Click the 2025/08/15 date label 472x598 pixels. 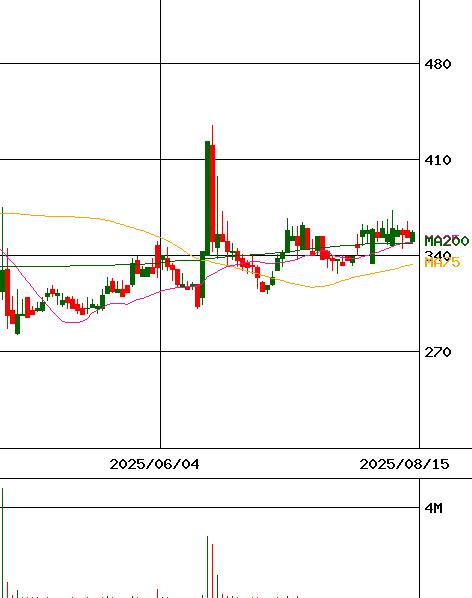click(x=405, y=464)
